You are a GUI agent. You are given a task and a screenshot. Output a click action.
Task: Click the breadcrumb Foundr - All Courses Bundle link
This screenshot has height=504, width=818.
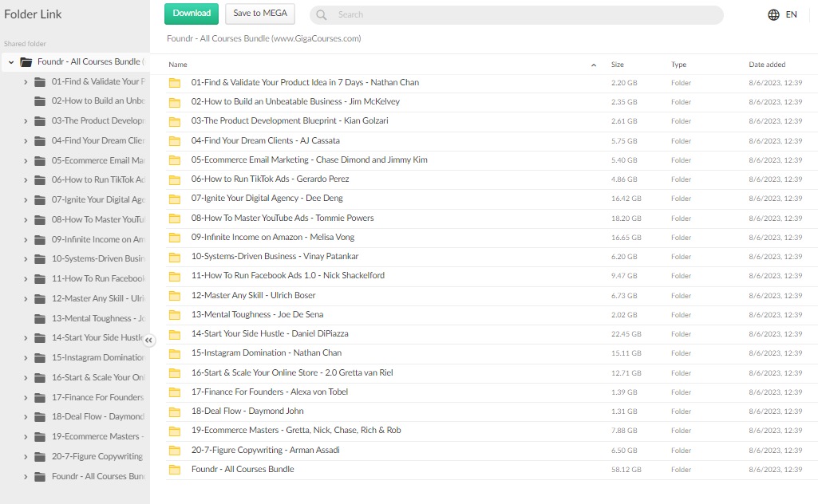click(x=263, y=38)
